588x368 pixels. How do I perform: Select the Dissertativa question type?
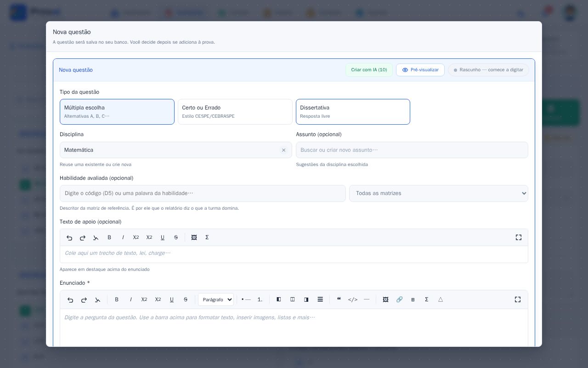(353, 112)
